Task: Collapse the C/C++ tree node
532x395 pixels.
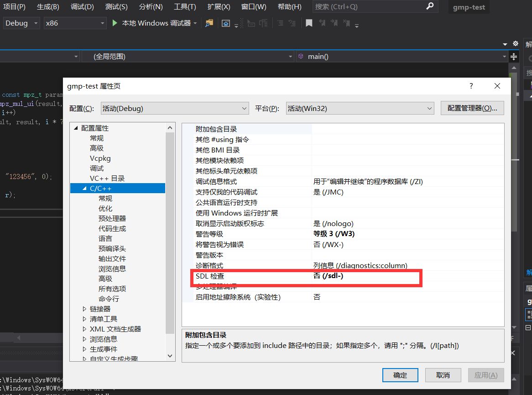Action: 84,188
